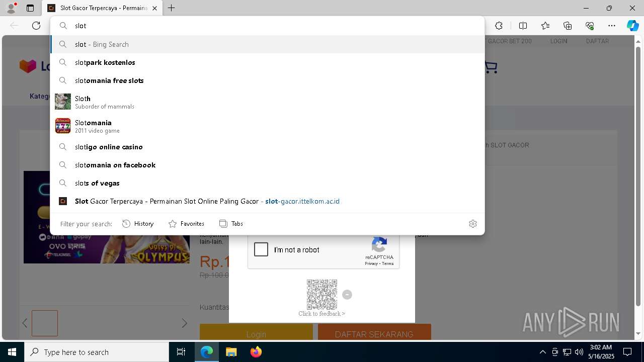
Task: Filter suggestions by Favorites
Action: 186,224
